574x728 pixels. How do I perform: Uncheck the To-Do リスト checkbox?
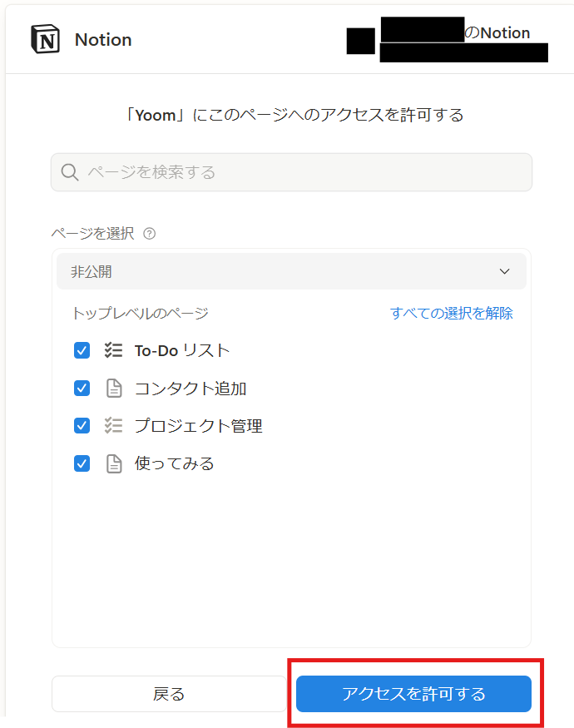pos(82,350)
